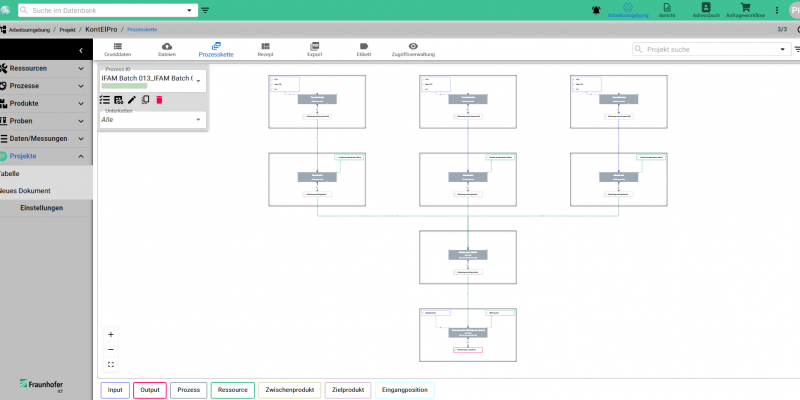Open the Anfrageworkflow shopping cart
Image resolution: width=800 pixels, height=400 pixels.
point(745,10)
